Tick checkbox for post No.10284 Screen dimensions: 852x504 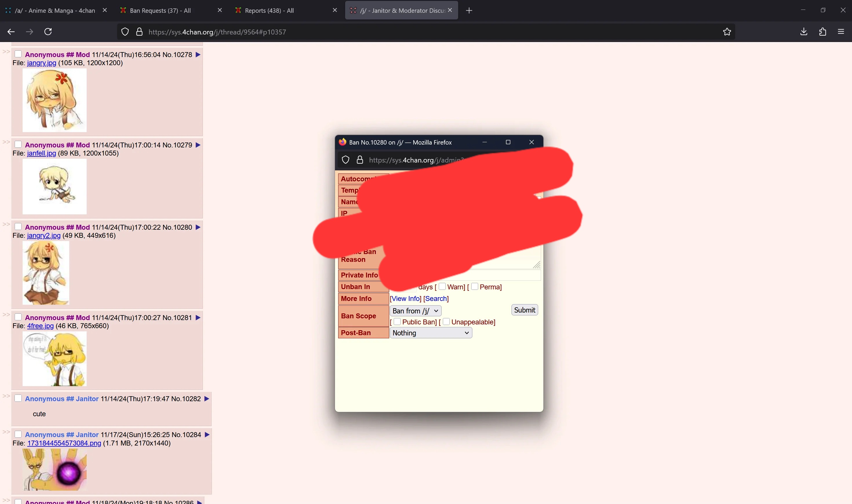click(18, 434)
